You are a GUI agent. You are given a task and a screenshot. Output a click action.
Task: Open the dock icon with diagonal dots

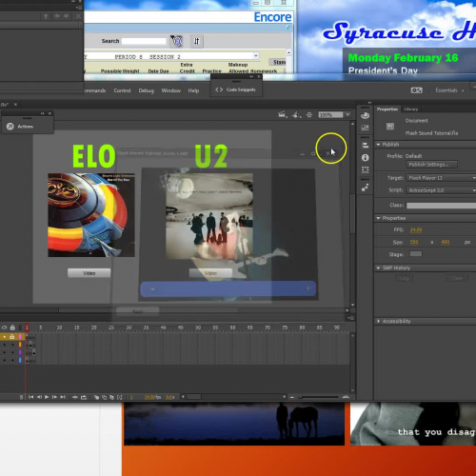coord(366,188)
